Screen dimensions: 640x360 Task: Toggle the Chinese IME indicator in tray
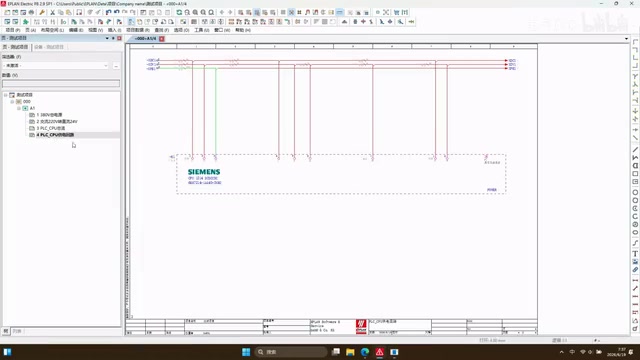click(572, 352)
